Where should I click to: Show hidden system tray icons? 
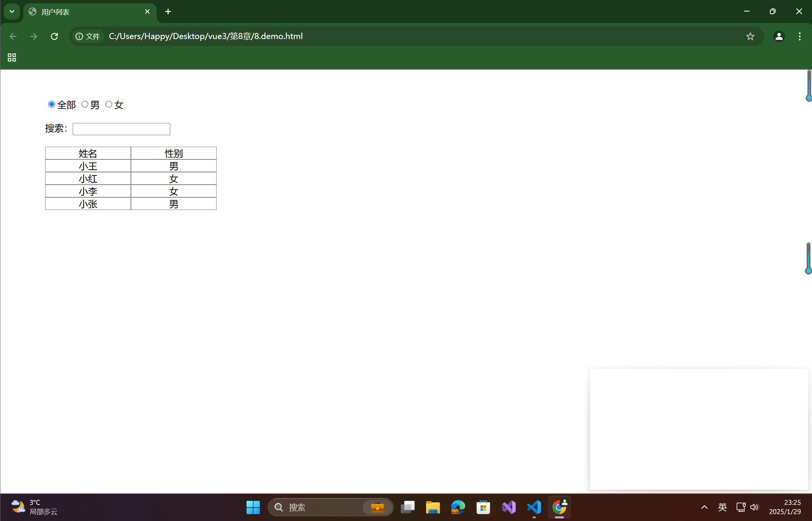click(x=704, y=507)
